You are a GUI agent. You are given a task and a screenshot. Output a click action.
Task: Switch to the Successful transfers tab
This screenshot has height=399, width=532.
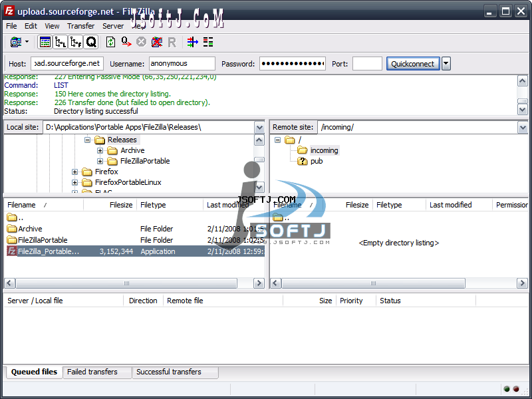click(176, 372)
